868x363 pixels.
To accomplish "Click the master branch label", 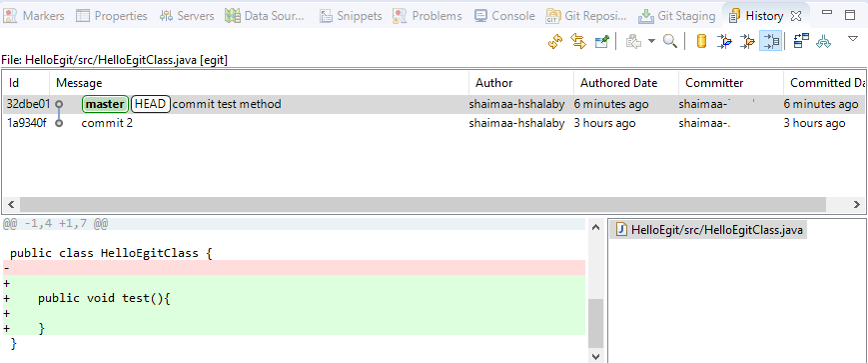I will pos(105,104).
